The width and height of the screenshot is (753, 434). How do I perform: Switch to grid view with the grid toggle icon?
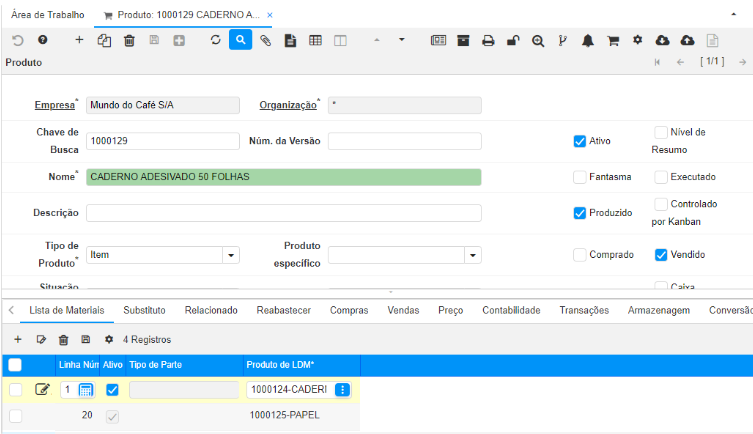click(315, 40)
